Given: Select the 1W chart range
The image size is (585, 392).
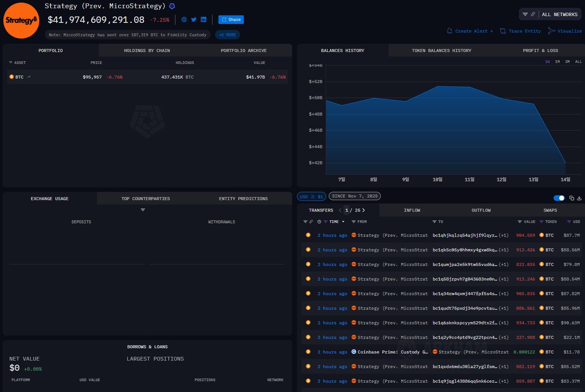Looking at the screenshot, I should pyautogui.click(x=547, y=62).
